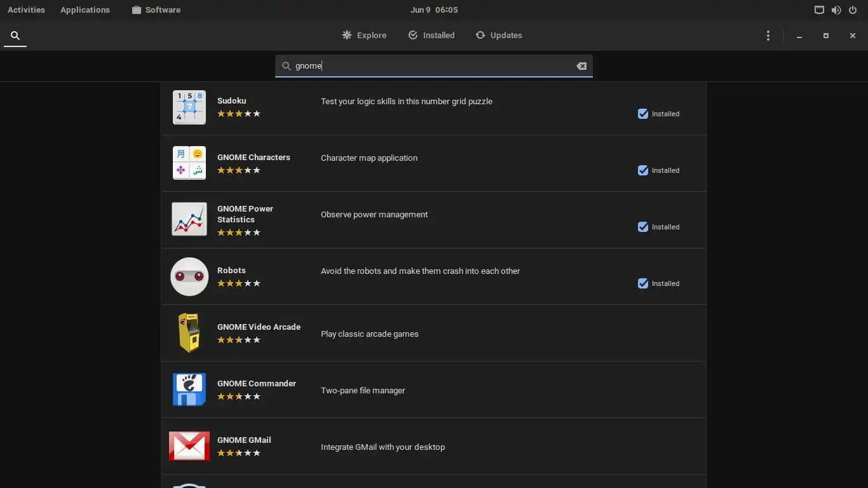Open the Applications menu
The width and height of the screenshot is (868, 488).
[85, 10]
